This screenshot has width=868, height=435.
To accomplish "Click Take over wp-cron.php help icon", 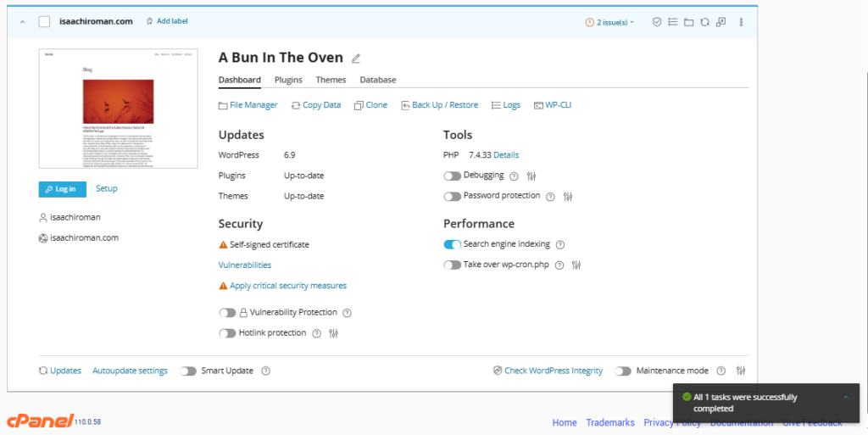I will (x=559, y=265).
